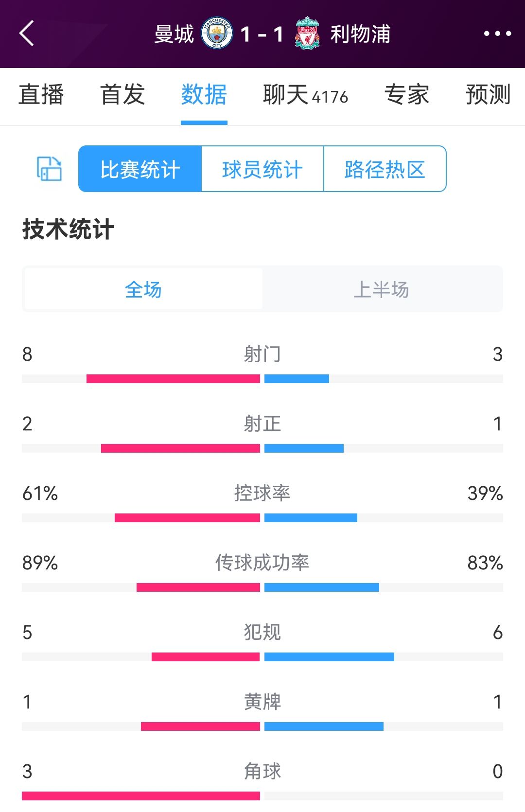Tap the 1 - 1 match score
The height and width of the screenshot is (812, 525).
click(x=262, y=34)
